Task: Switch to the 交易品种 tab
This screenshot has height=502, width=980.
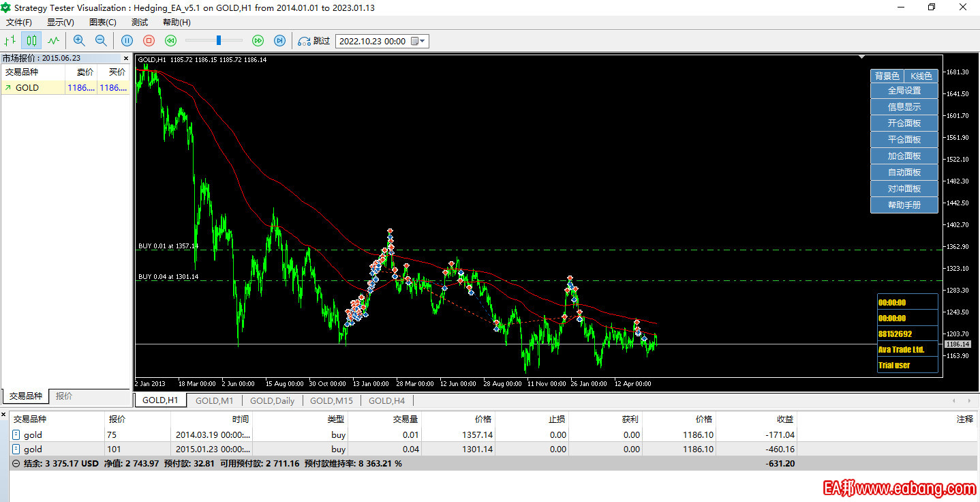Action: tap(26, 396)
